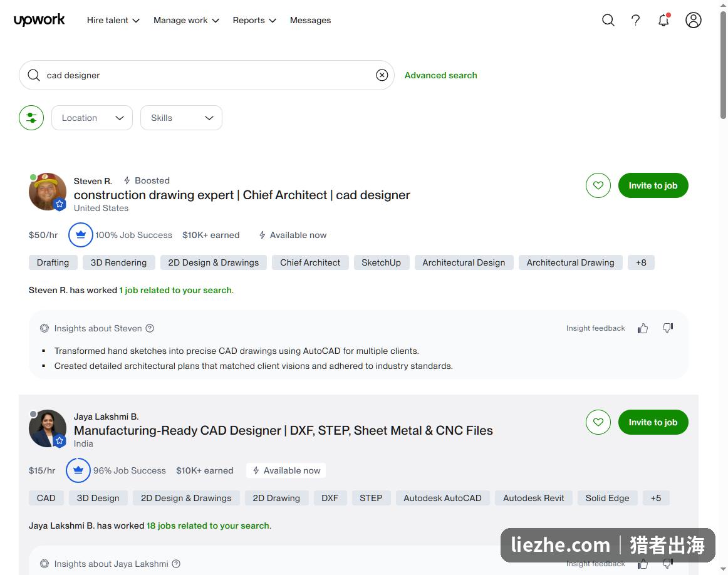Click the Autodesk Revit skill tag
The height and width of the screenshot is (575, 728).
533,498
